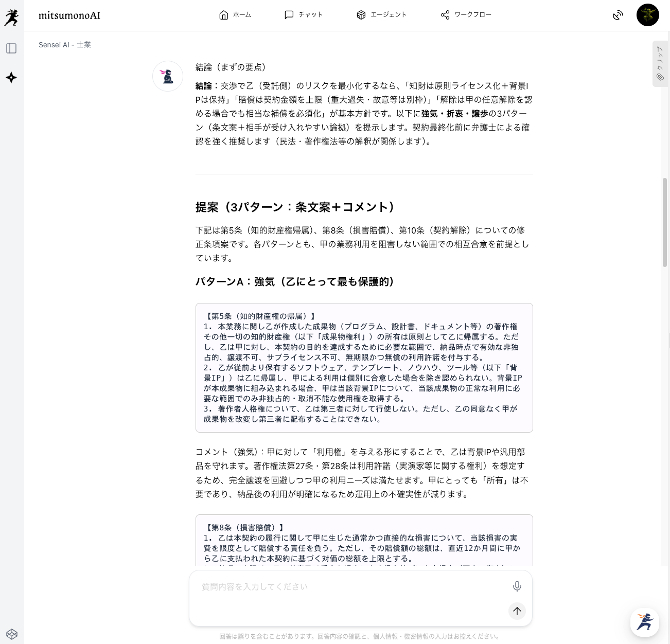670x644 pixels.
Task: Click the satellite broadcast icon in the header
Action: (x=618, y=15)
